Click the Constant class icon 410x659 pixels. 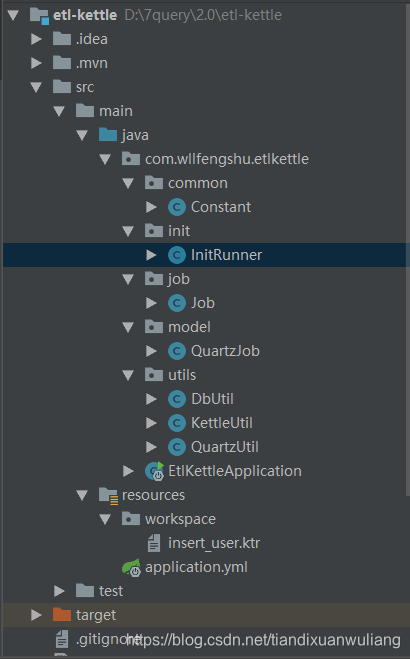pos(177,207)
